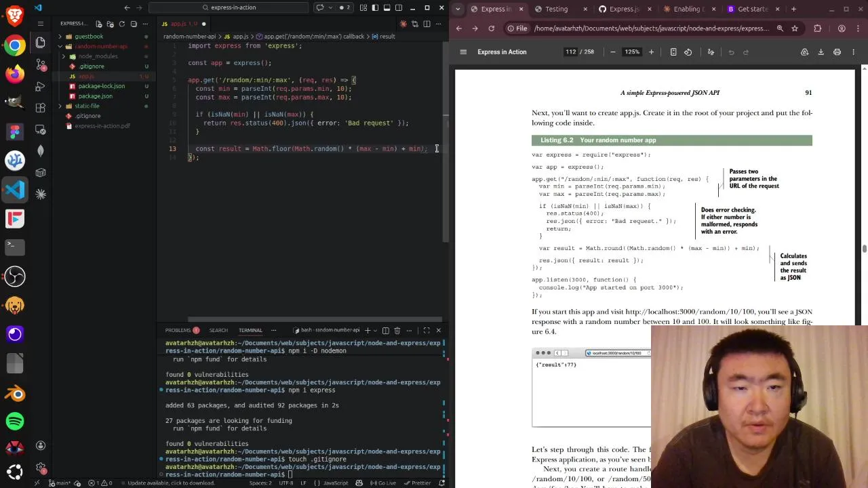Click New Folder icon in Explorer header
Viewport: 868px width, 488px height.
tap(111, 24)
